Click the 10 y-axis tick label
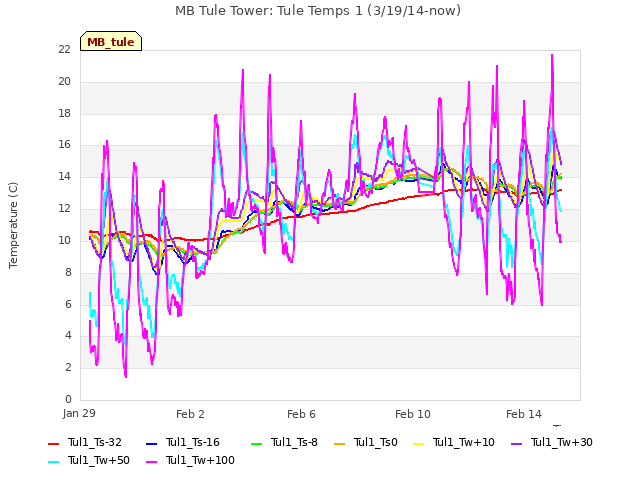Screen dimensions: 640x480 (x=64, y=240)
